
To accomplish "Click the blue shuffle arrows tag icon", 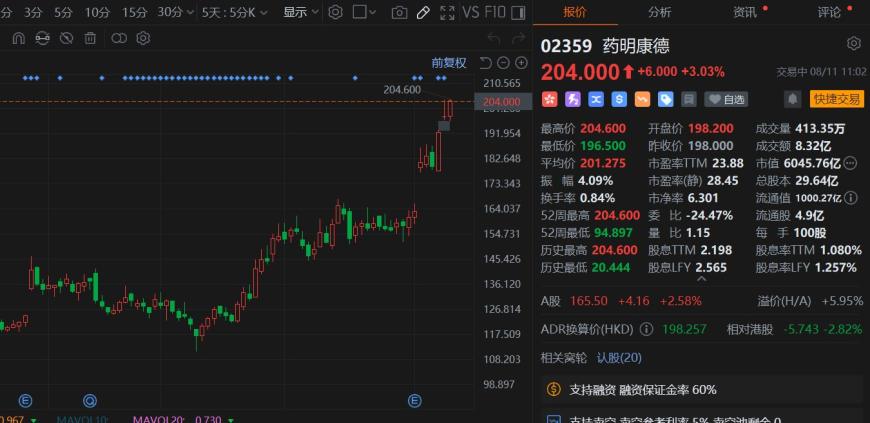I will 596,99.
